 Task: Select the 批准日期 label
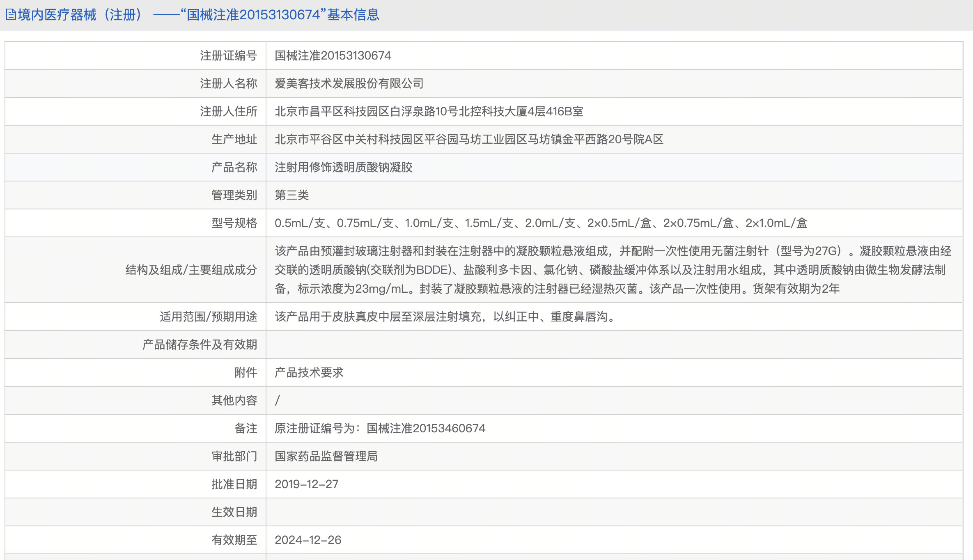234,484
